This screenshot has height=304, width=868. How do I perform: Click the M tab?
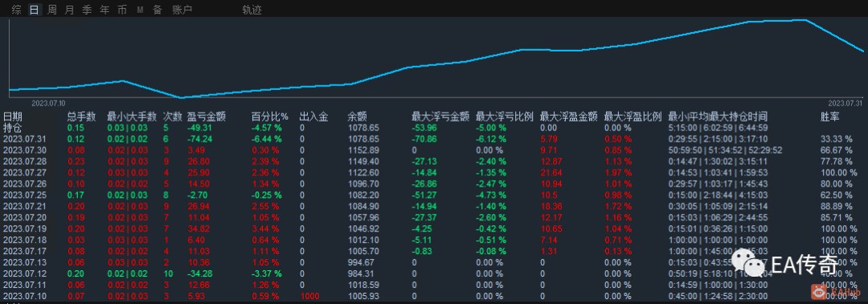(x=140, y=10)
